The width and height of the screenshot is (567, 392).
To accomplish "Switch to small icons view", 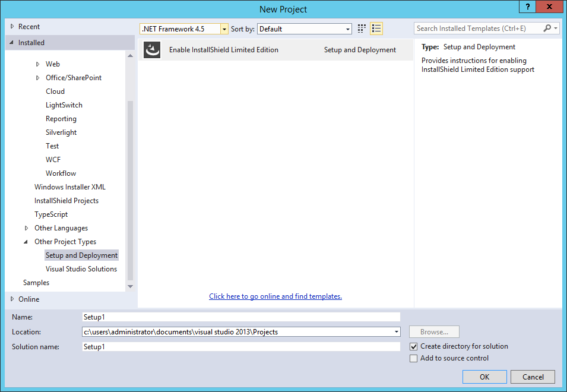I will (362, 29).
